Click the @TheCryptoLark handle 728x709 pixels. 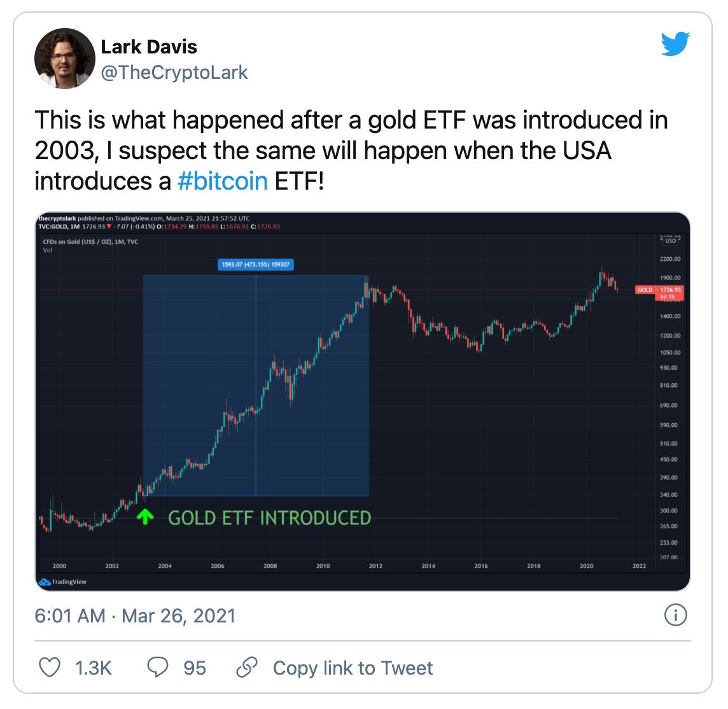[x=174, y=73]
